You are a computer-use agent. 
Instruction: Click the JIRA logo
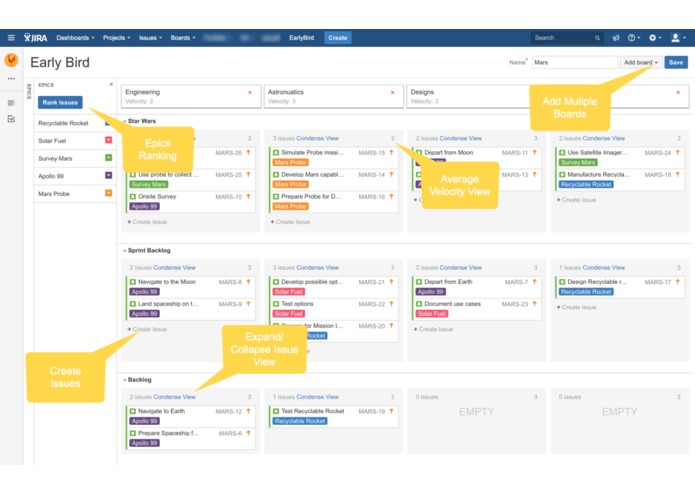[x=35, y=38]
